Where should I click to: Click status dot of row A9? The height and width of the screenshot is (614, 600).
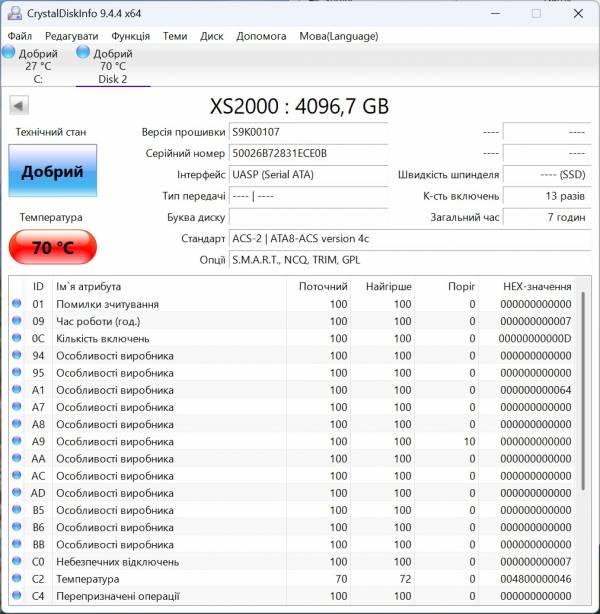[16, 441]
